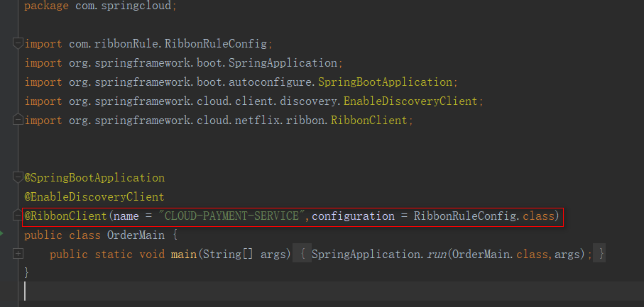Collapse the @RibbonClient annotation fold marker
This screenshot has height=307, width=644.
coord(18,216)
